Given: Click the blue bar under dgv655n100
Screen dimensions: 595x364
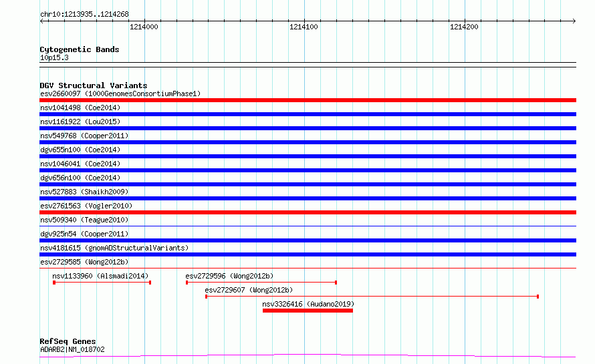Looking at the screenshot, I should tap(308, 156).
